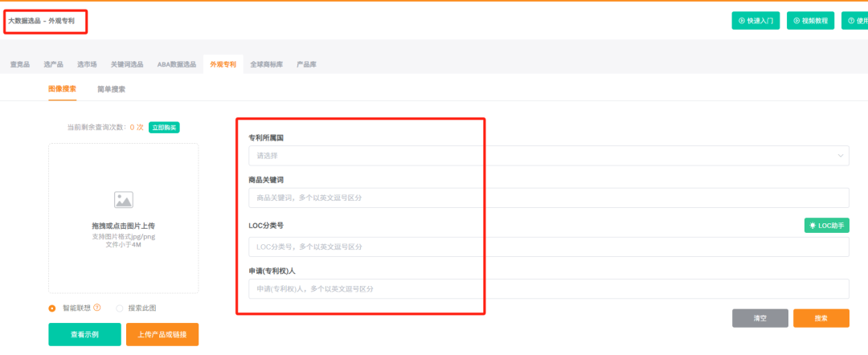Focus the LOC分类号 input field
Screen dimensions: 868x355
pos(549,247)
